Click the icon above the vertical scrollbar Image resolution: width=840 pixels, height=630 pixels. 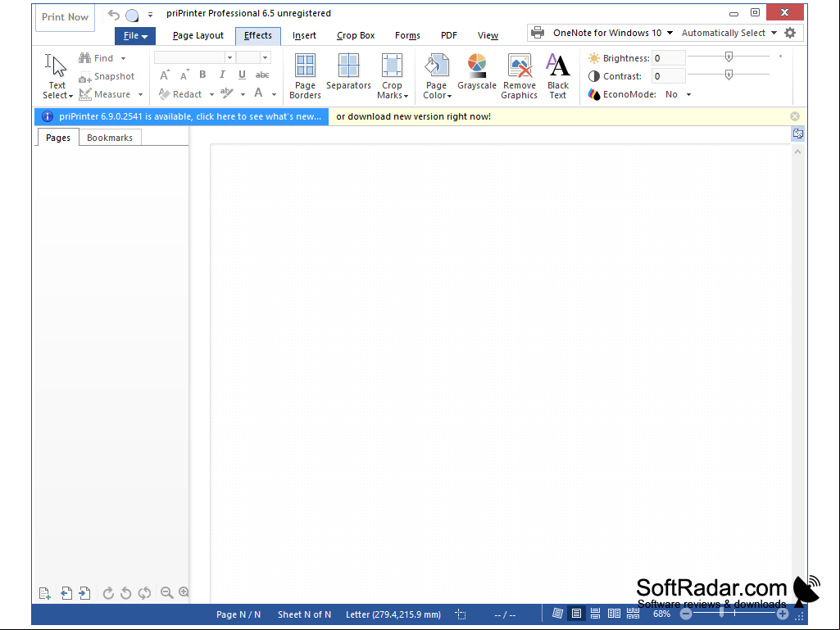(798, 134)
